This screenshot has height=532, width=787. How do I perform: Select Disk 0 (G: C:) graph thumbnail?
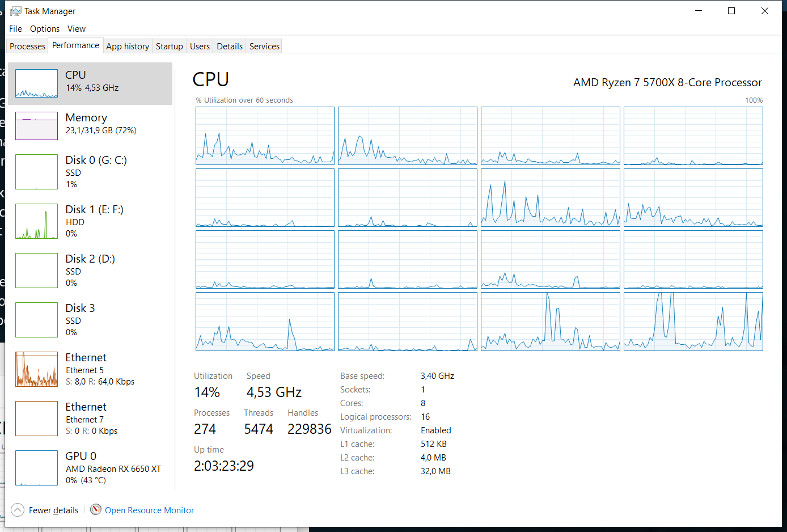36,171
